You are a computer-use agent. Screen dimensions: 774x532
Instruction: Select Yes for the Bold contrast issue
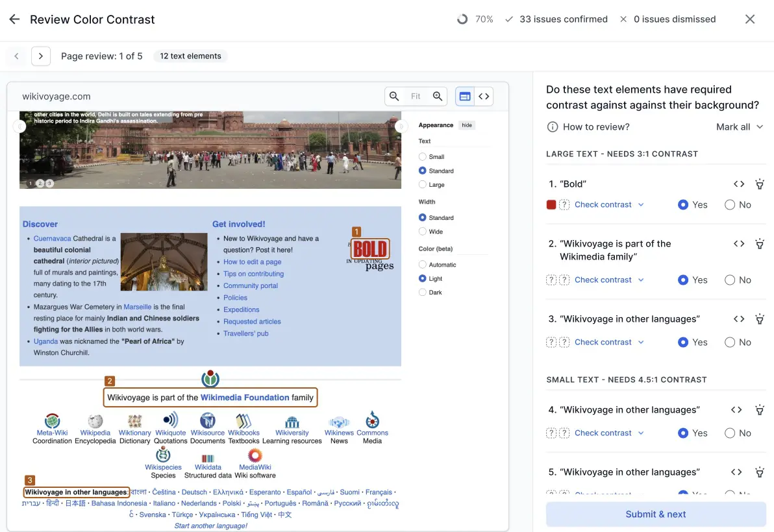click(x=683, y=204)
